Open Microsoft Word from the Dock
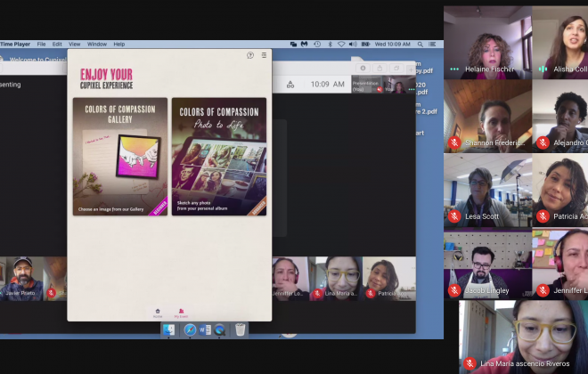Image resolution: width=588 pixels, height=374 pixels. [205, 329]
